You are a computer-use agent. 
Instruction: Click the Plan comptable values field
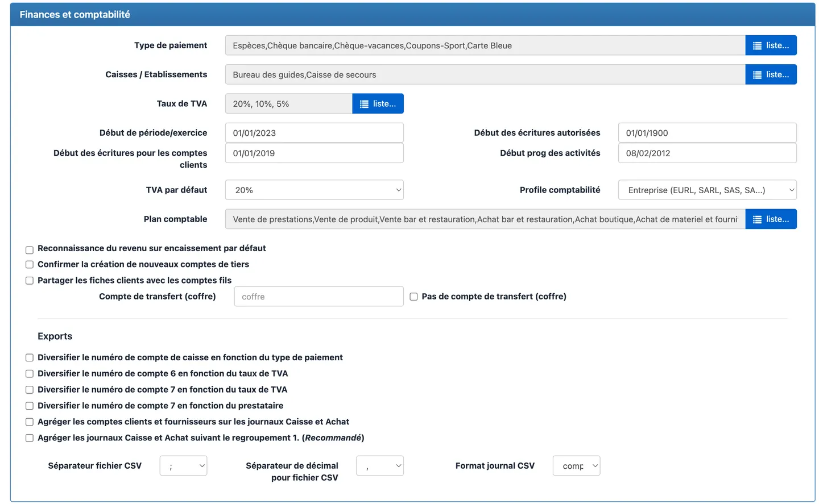(x=485, y=219)
